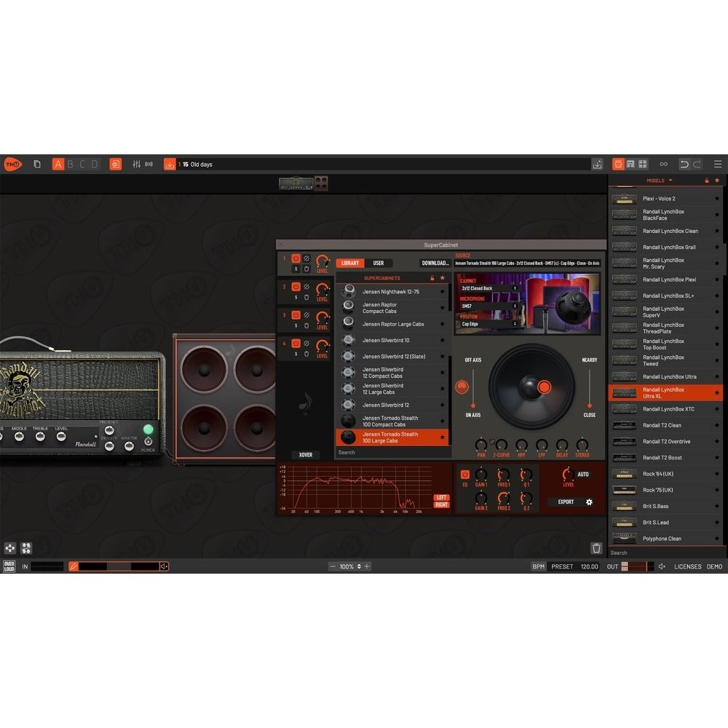Switch to the four-tile view icon

[643, 164]
